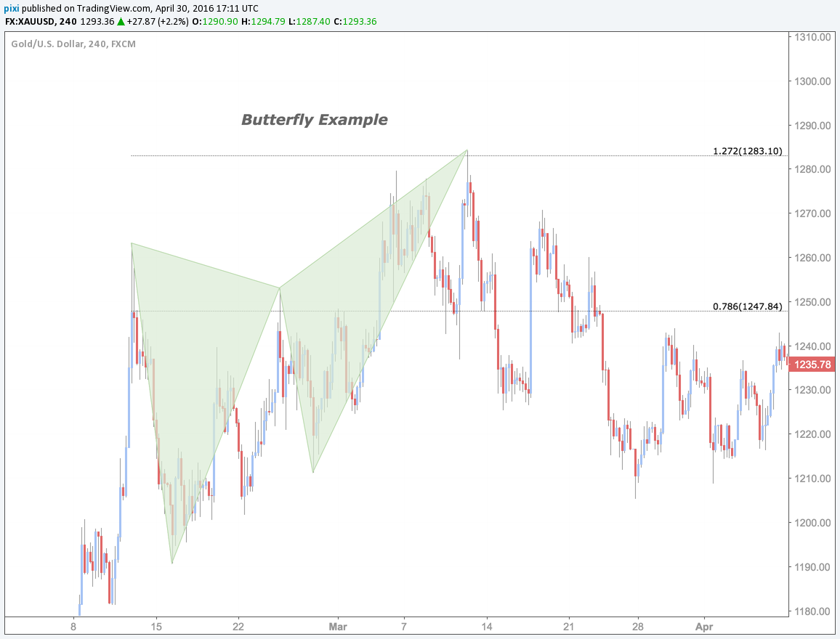The width and height of the screenshot is (840, 639).
Task: Click the 1190.00 price axis label
Action: [812, 567]
